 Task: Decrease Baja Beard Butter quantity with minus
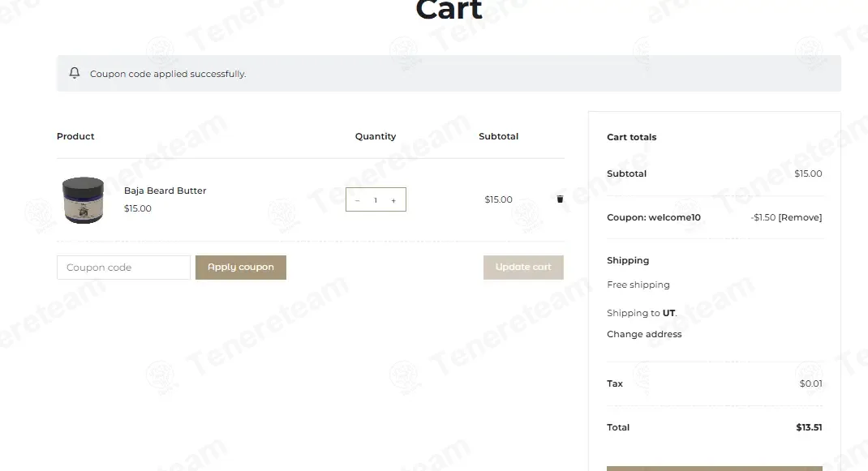[x=357, y=199]
